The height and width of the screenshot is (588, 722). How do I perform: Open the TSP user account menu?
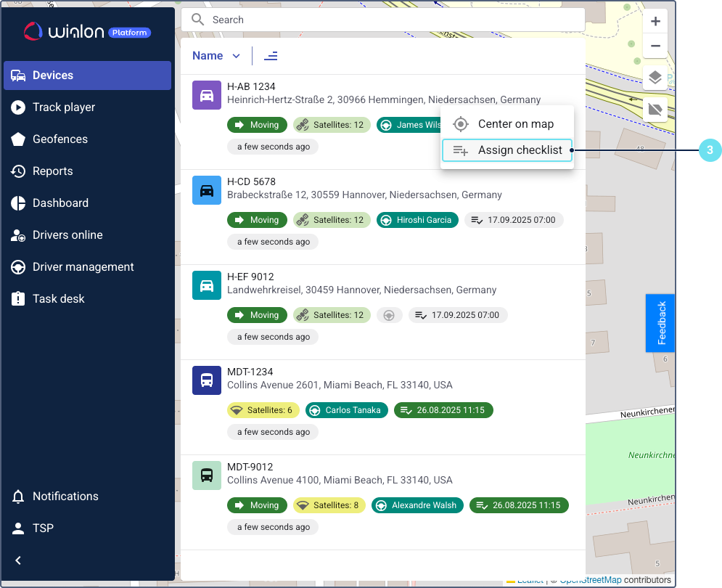pyautogui.click(x=44, y=528)
